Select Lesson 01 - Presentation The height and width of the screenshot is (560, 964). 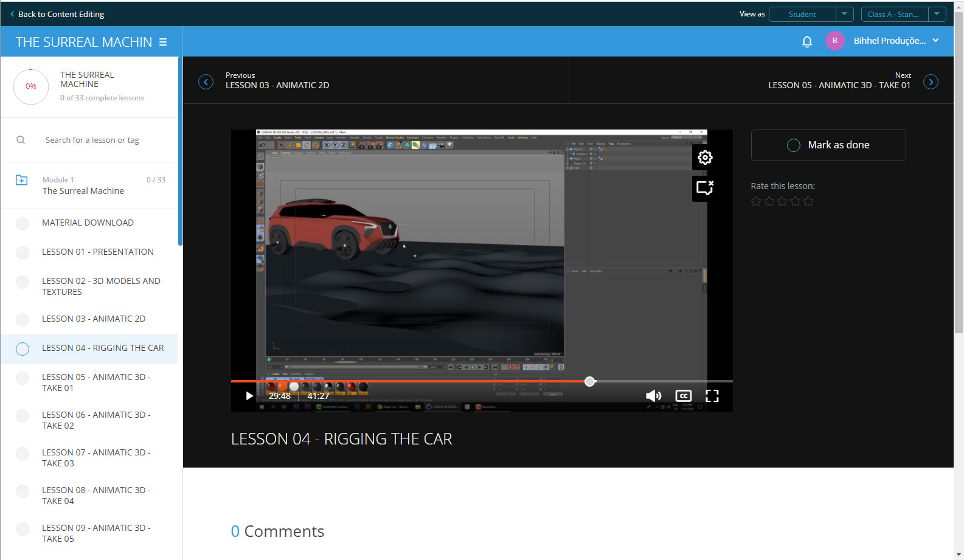pos(97,252)
